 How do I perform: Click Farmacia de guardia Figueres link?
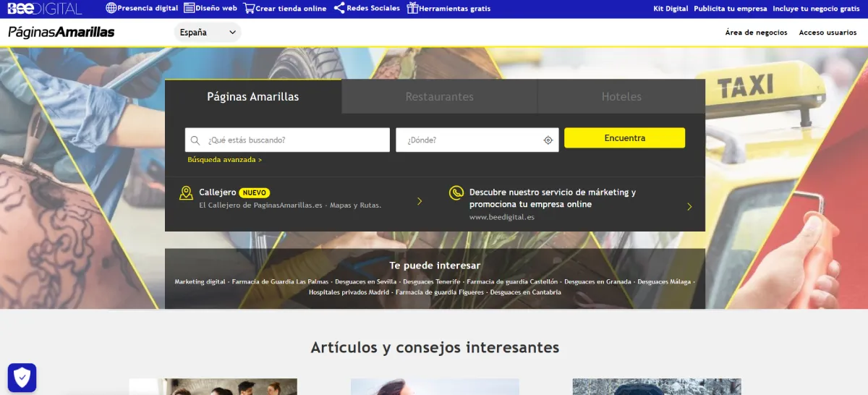coord(440,292)
